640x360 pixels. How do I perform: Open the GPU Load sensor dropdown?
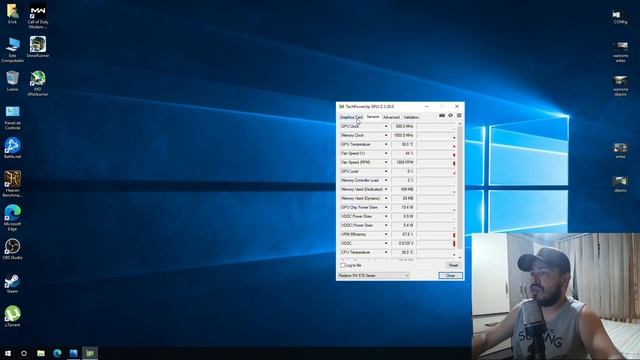click(x=386, y=171)
